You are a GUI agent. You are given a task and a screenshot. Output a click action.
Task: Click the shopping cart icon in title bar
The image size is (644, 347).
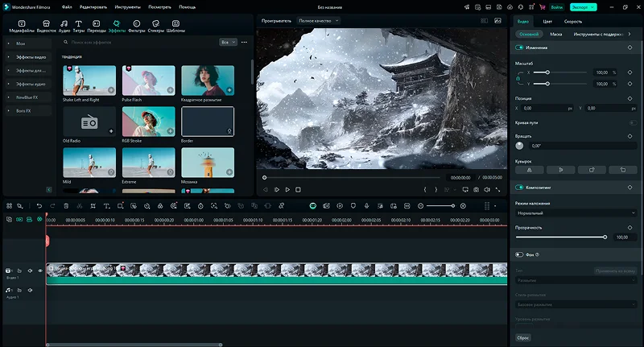click(x=542, y=7)
